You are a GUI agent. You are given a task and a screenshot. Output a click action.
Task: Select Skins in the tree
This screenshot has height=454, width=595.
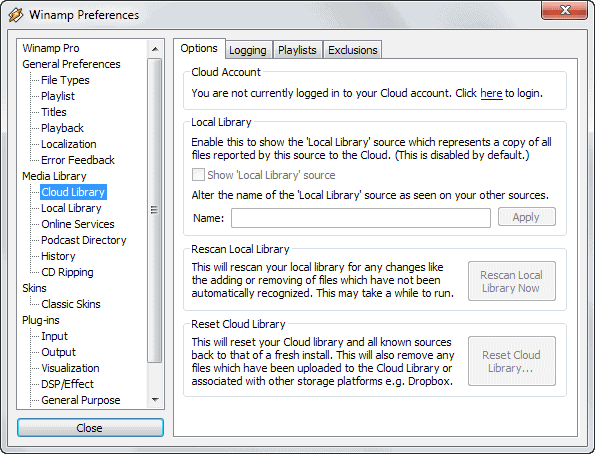[x=34, y=288]
